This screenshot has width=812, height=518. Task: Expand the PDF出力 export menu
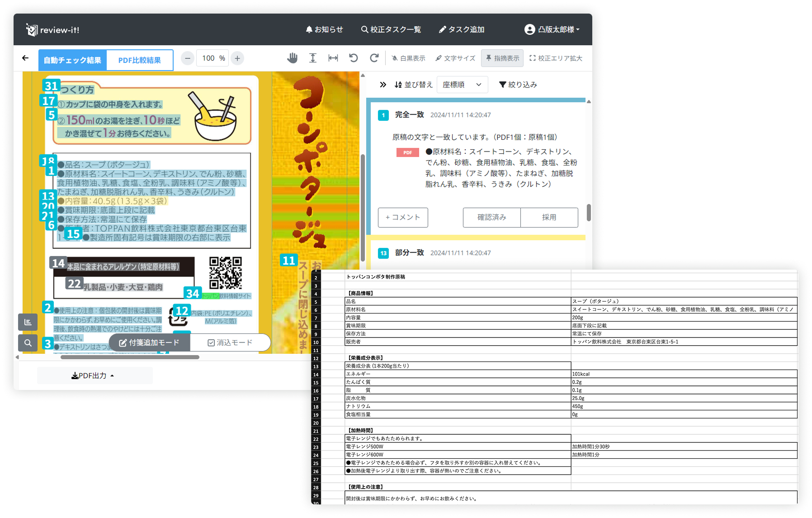(93, 375)
